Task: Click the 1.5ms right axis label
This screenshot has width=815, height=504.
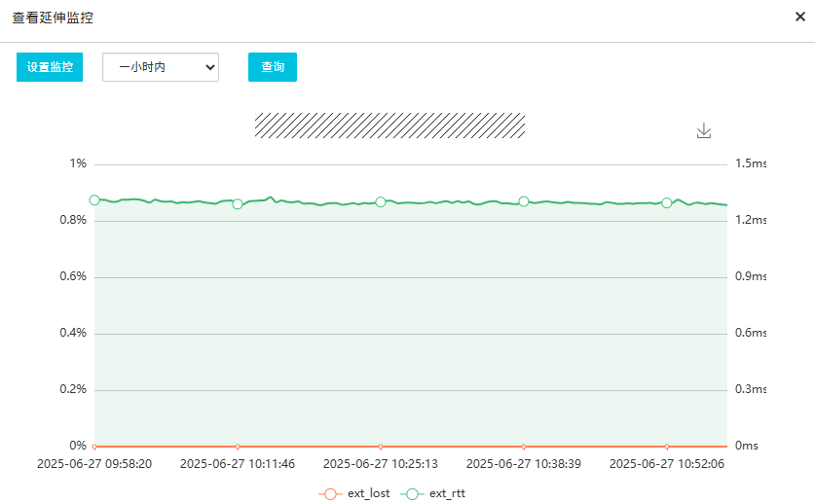Action: tap(750, 163)
